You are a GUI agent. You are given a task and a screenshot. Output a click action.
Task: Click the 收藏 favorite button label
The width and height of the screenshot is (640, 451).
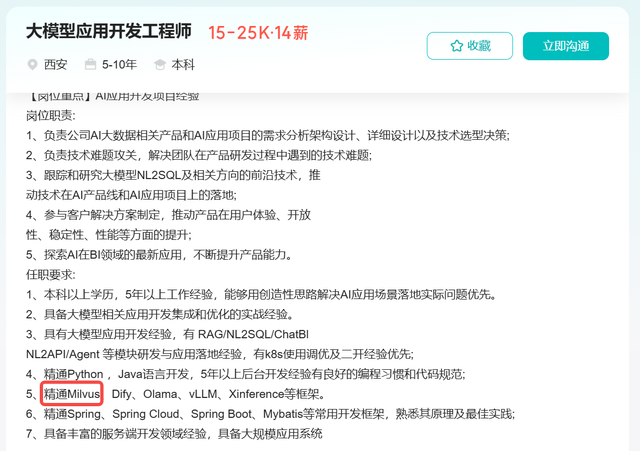point(479,46)
